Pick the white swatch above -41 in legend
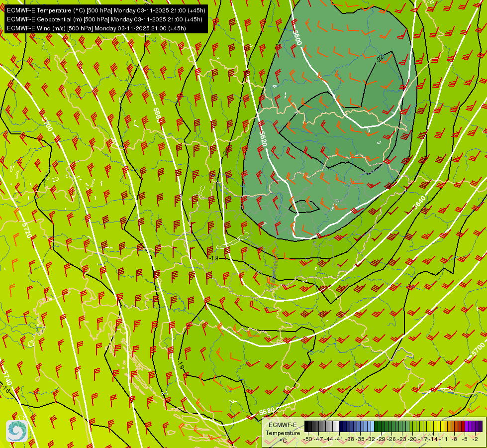 (x=338, y=427)
